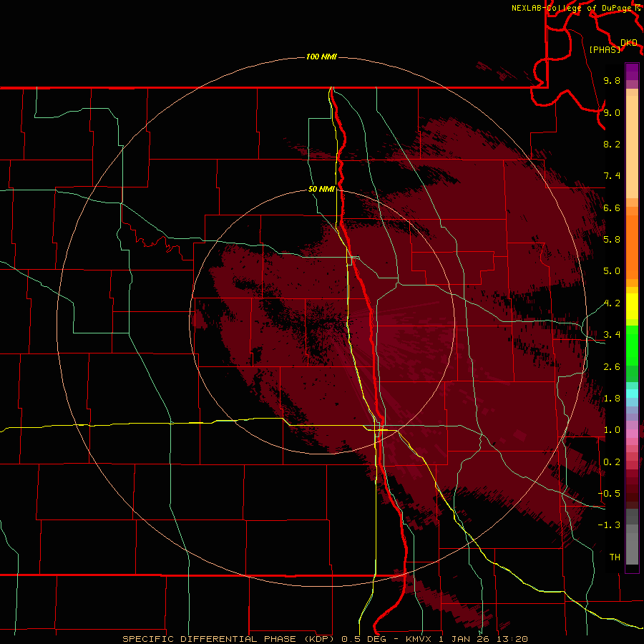Viewport: 644px width, 644px height.
Task: Click the 3.4 value on legend
Action: click(x=612, y=334)
